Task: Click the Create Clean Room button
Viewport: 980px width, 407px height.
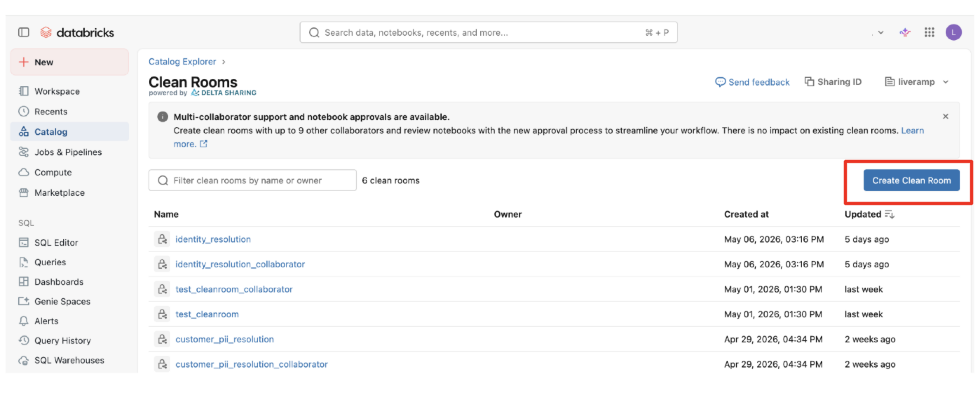Action: (911, 180)
